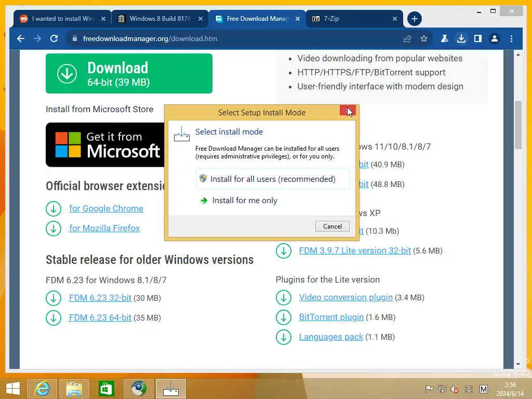
Task: Open a new tab with plus button
Action: click(x=414, y=19)
